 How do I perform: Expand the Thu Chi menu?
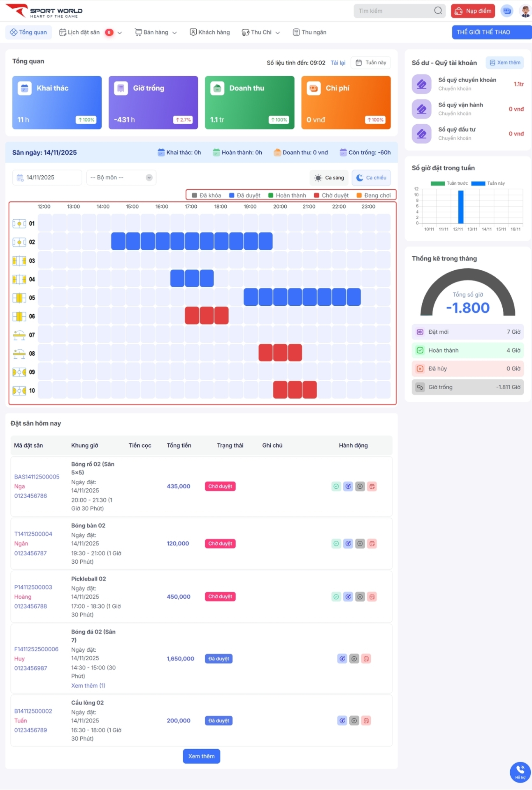pos(261,33)
